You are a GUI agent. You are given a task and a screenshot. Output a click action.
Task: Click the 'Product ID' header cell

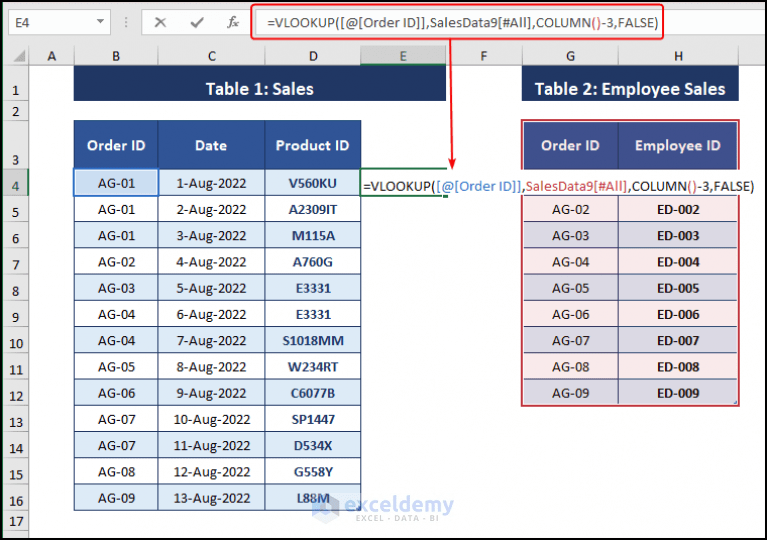tap(313, 145)
